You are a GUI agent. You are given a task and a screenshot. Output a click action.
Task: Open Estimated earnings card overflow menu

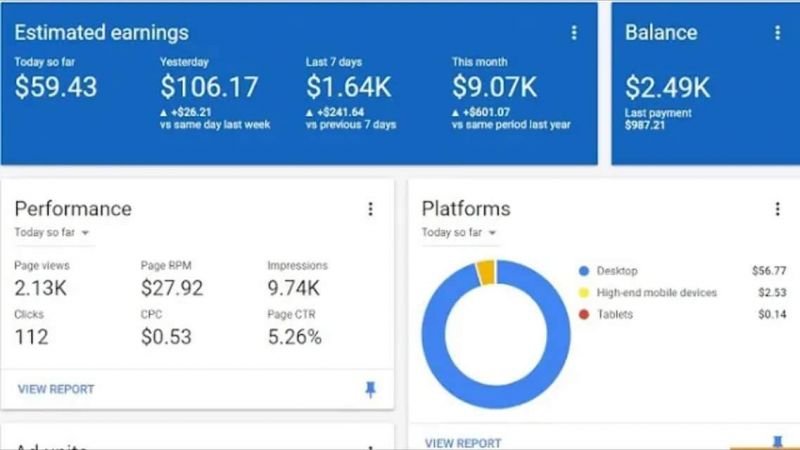(x=574, y=33)
